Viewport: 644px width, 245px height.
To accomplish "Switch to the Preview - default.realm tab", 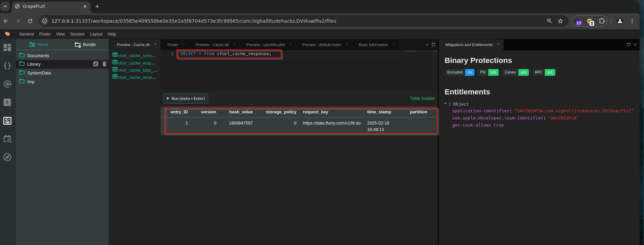I will click(322, 45).
